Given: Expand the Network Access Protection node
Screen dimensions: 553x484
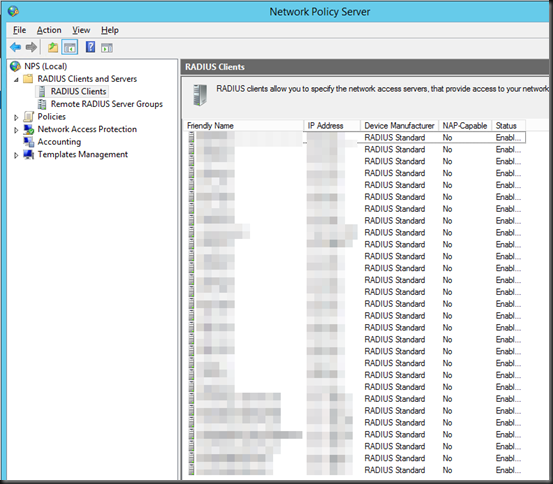Looking at the screenshot, I should (16, 130).
